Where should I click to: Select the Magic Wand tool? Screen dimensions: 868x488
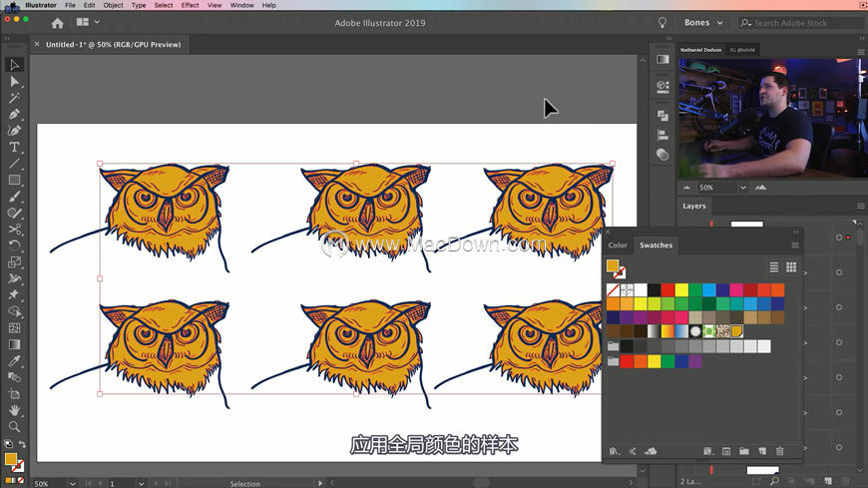(14, 98)
